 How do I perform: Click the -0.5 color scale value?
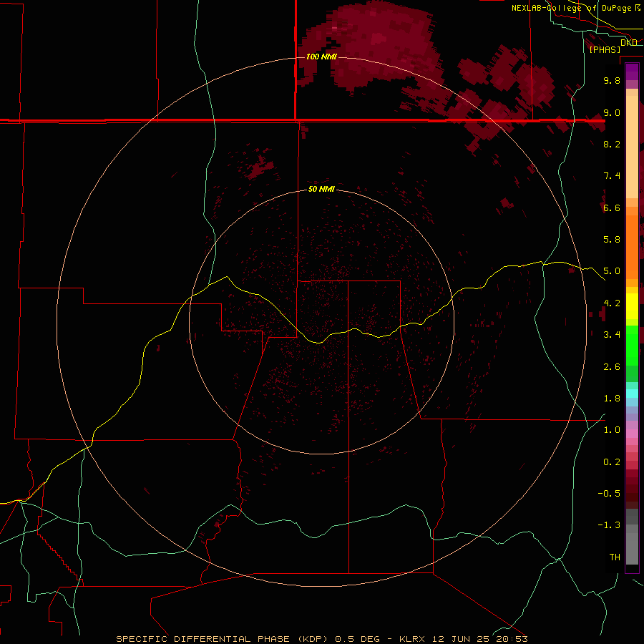[x=609, y=494]
